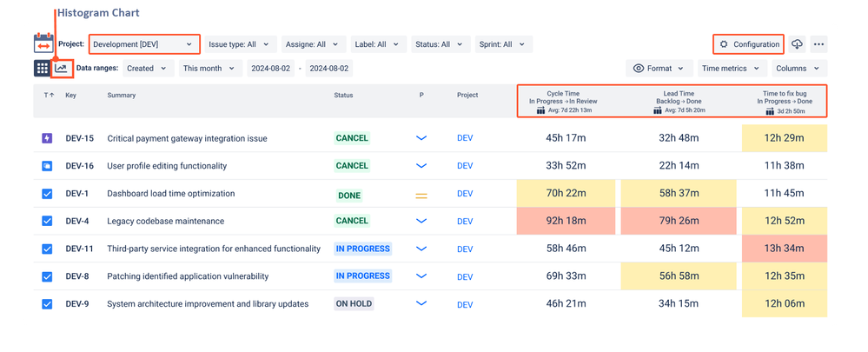Select the grid table view icon
This screenshot has width=868, height=352.
pos(42,68)
